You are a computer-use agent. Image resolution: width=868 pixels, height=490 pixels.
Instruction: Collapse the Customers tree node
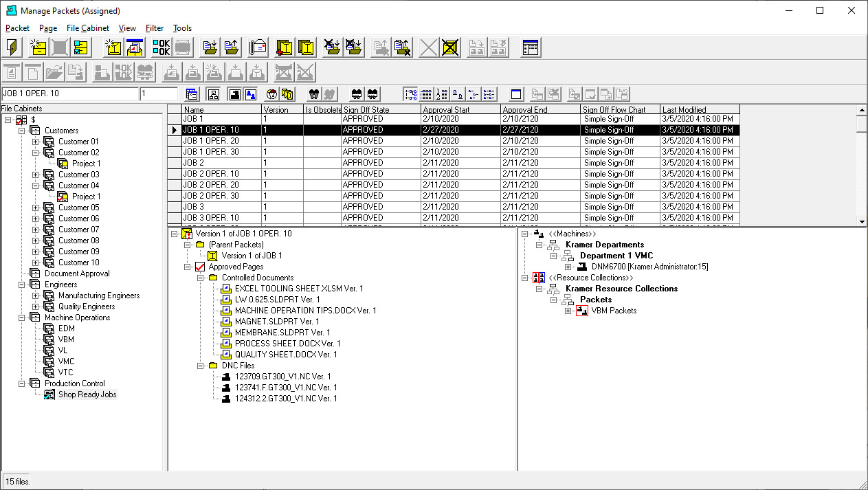[23, 131]
